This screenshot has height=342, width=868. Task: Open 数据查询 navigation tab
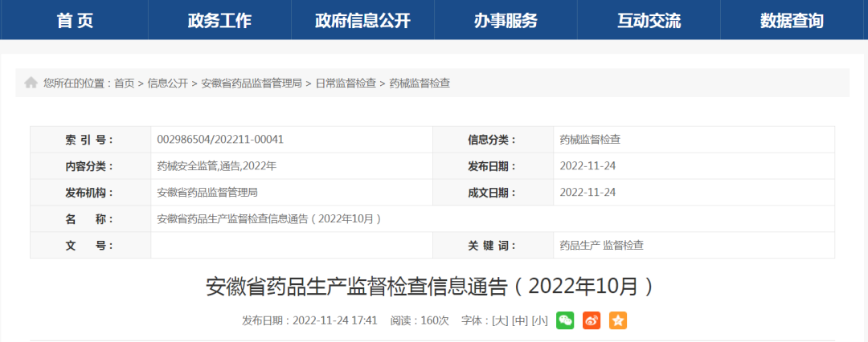792,21
